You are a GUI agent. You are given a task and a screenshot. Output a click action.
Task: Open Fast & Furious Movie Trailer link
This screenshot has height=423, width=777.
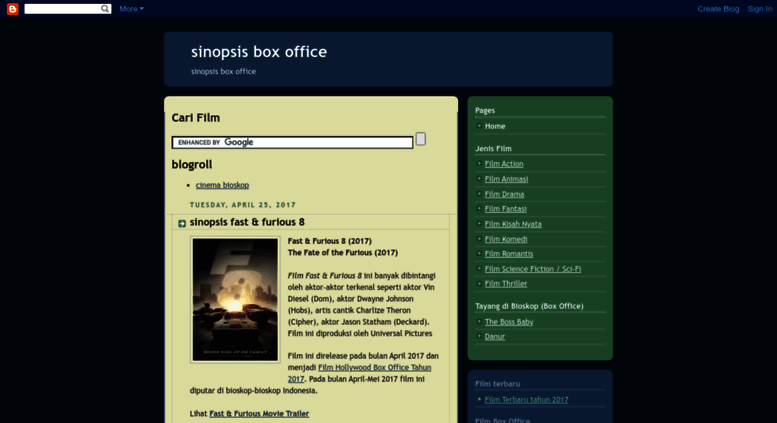click(259, 413)
